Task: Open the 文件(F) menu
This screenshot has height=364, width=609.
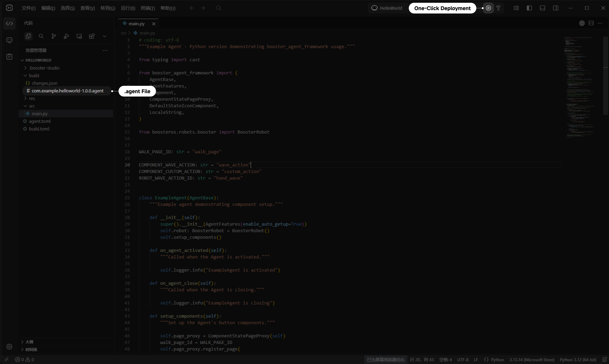Action: (28, 8)
